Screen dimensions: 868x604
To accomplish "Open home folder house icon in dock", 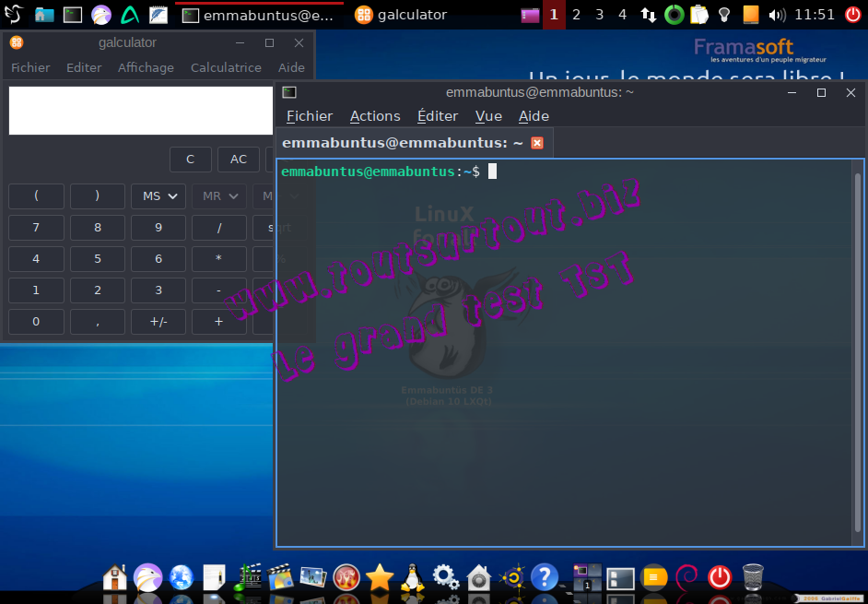I will [x=114, y=577].
